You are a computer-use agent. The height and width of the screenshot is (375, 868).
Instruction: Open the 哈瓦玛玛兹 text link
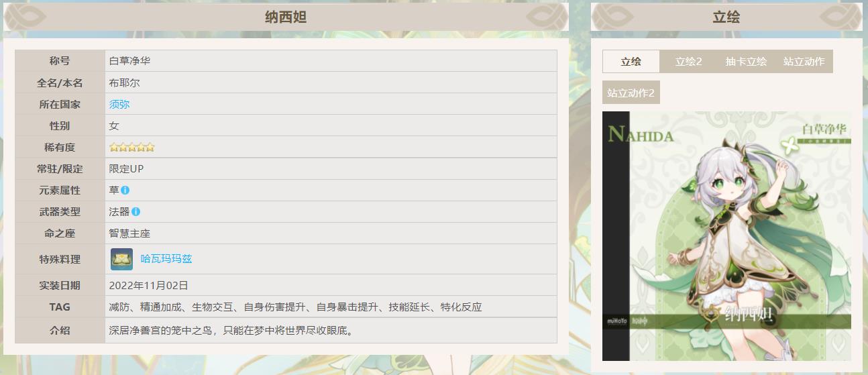pos(166,259)
